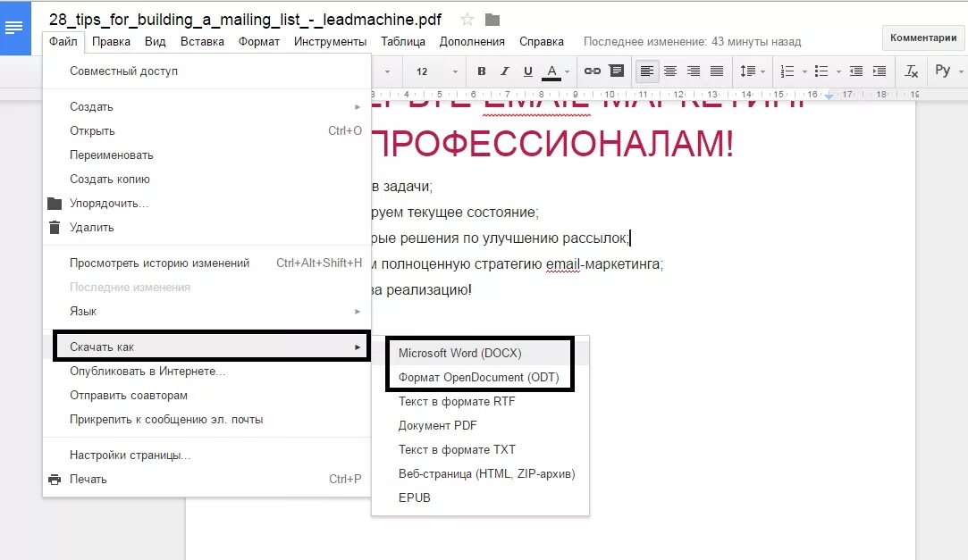The image size is (968, 560).
Task: Download as Документ PDF
Action: pos(480,425)
